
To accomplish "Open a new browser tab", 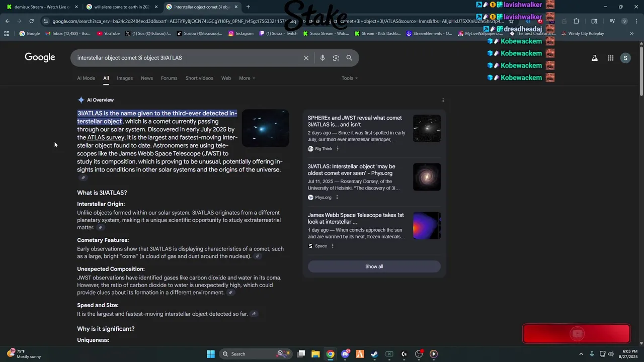I will [248, 7].
